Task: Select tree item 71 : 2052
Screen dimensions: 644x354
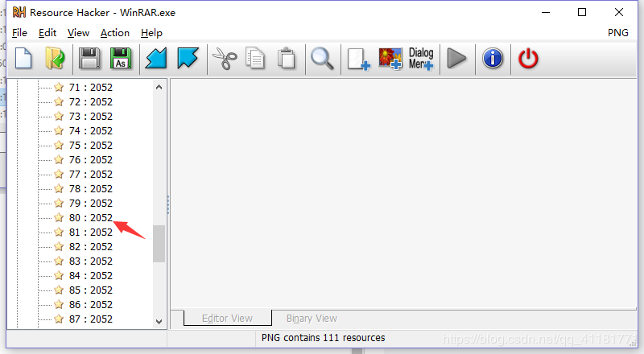Action: 91,88
